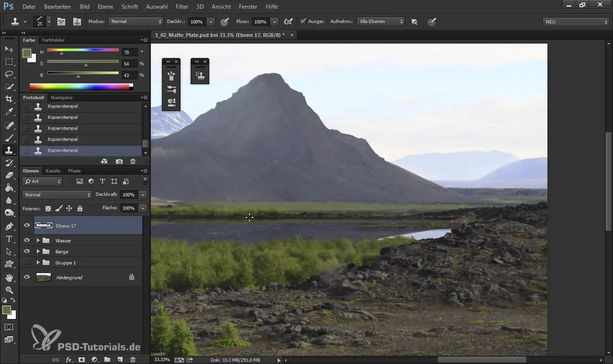Select the Type tool
The image size is (613, 364).
(9, 239)
